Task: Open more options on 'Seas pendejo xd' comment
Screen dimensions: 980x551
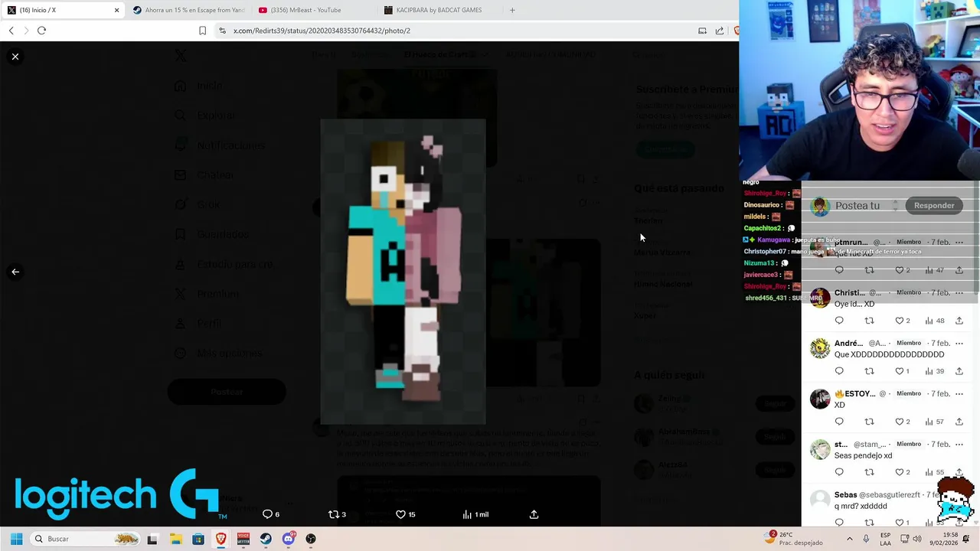Action: point(959,444)
